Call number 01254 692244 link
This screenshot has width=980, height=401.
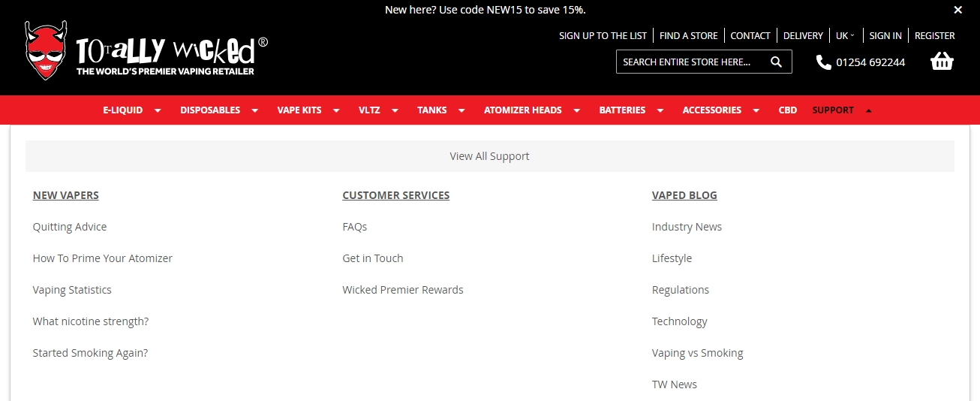tap(870, 62)
